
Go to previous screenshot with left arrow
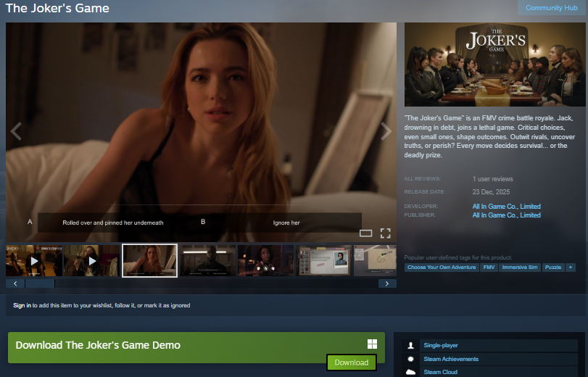(x=16, y=131)
